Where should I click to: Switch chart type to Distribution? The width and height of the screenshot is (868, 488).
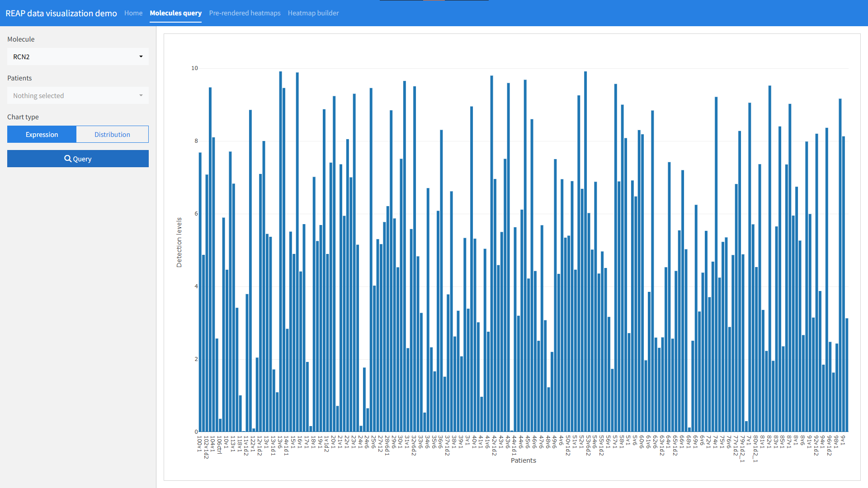pyautogui.click(x=112, y=134)
